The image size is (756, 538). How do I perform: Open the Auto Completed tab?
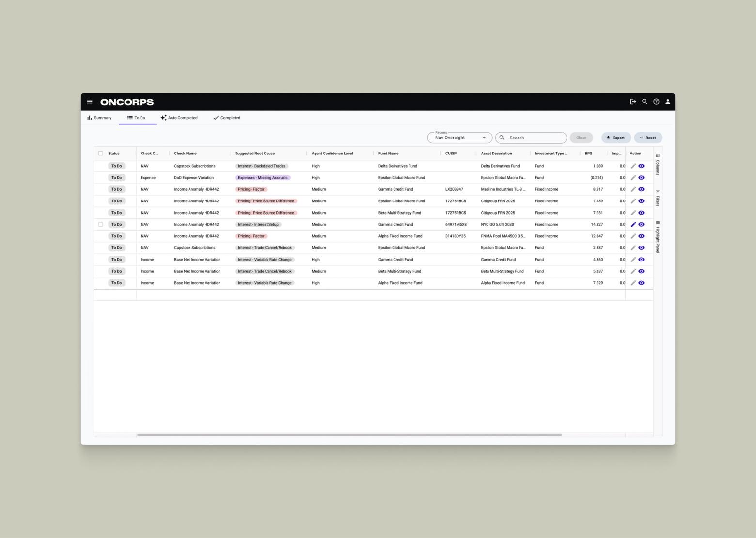pyautogui.click(x=179, y=118)
